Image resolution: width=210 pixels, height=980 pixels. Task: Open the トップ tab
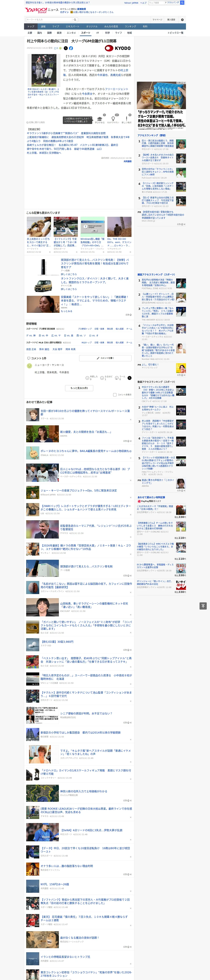point(31,27)
